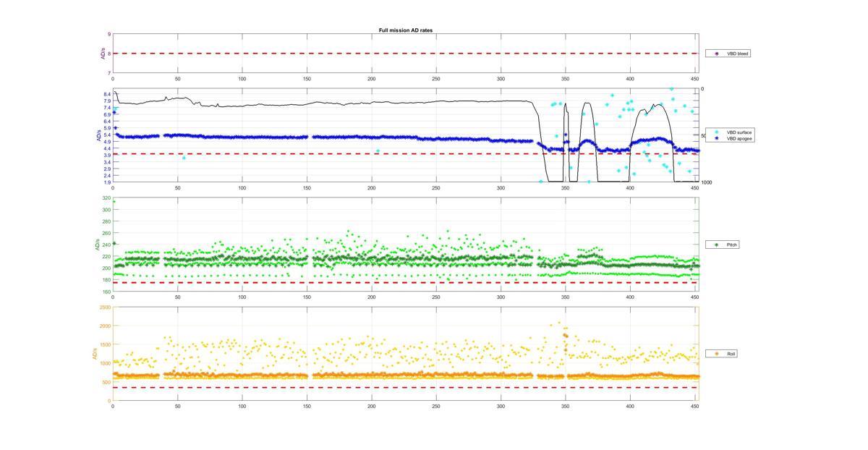The width and height of the screenshot is (868, 450).
Task: Click the 3.9 tick on the VBD plot axis
Action: click(107, 155)
